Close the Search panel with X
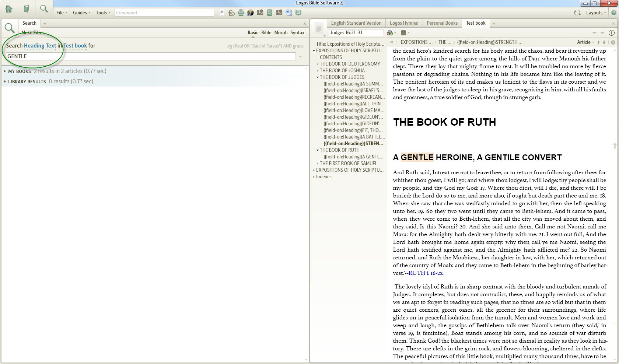619x364 pixels. (305, 23)
